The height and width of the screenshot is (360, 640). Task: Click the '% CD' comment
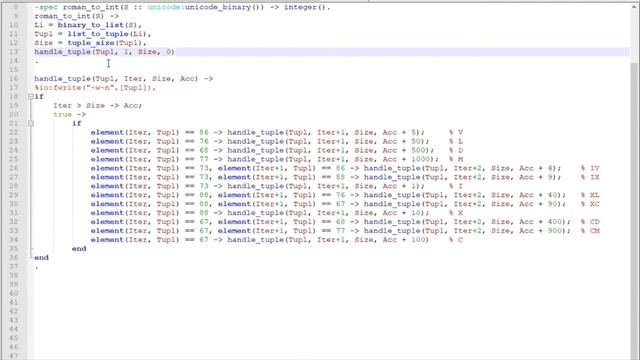pyautogui.click(x=590, y=222)
